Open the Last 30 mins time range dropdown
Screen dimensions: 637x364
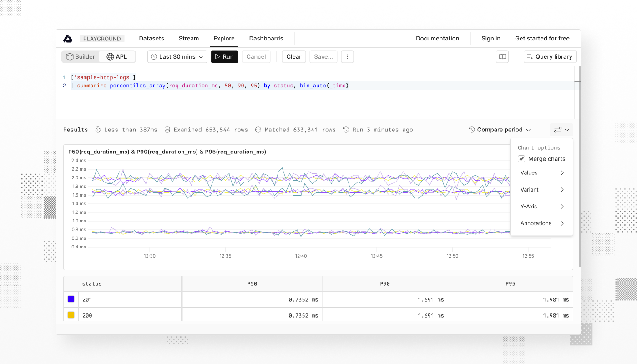pyautogui.click(x=177, y=56)
